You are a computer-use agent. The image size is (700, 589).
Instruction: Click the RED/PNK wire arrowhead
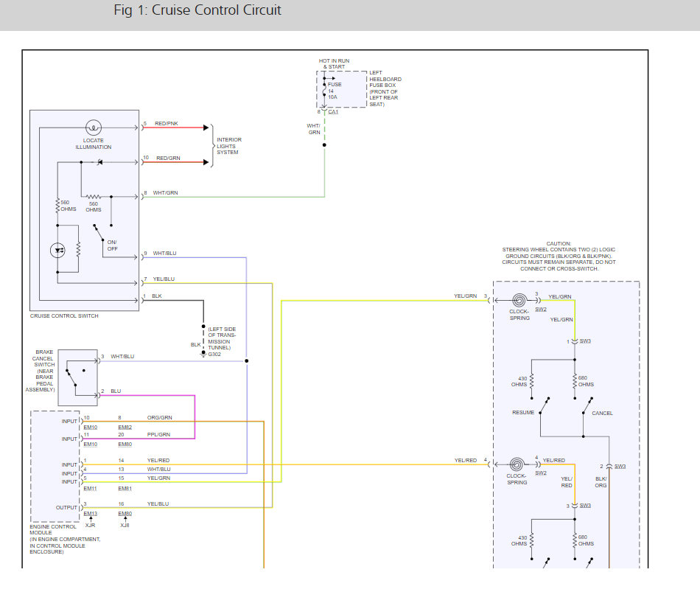click(206, 128)
